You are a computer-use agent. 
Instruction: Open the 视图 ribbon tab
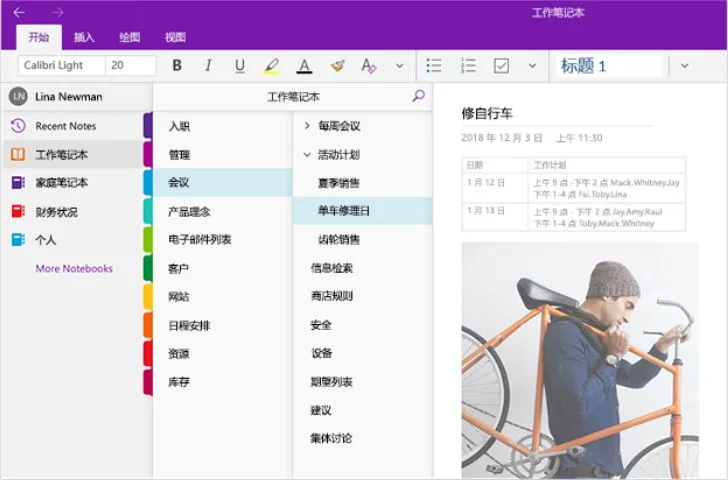tap(175, 37)
